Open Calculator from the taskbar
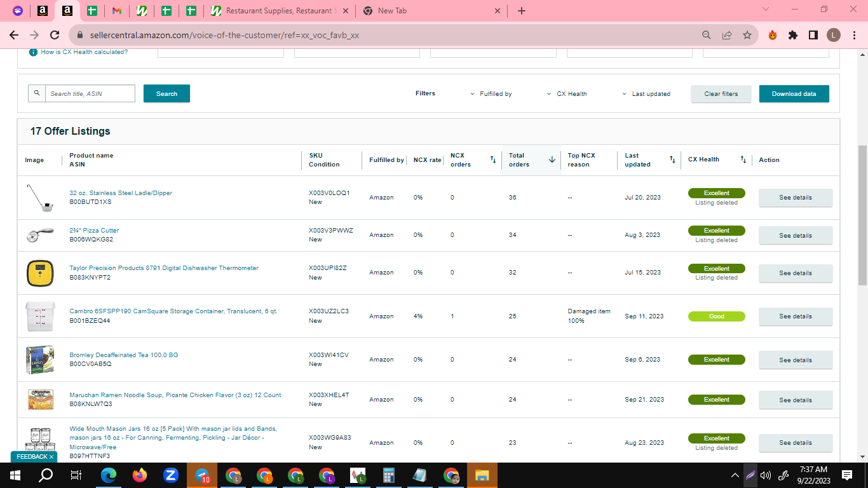This screenshot has width=868, height=488. pos(389,475)
